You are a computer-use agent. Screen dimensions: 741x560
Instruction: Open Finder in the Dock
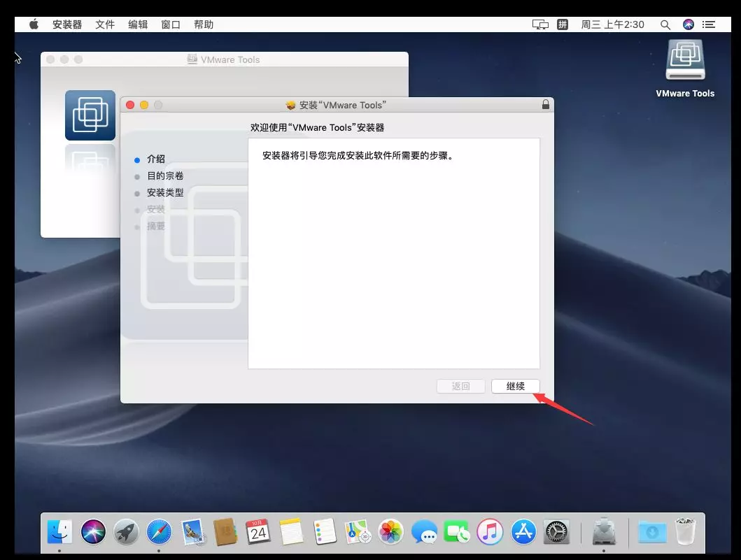[x=59, y=531]
